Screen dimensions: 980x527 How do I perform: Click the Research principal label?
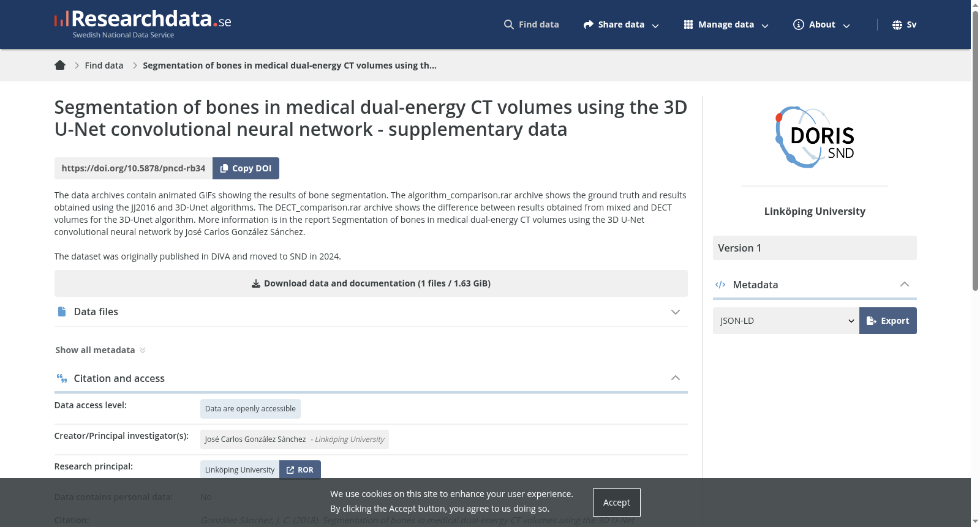pyautogui.click(x=94, y=466)
